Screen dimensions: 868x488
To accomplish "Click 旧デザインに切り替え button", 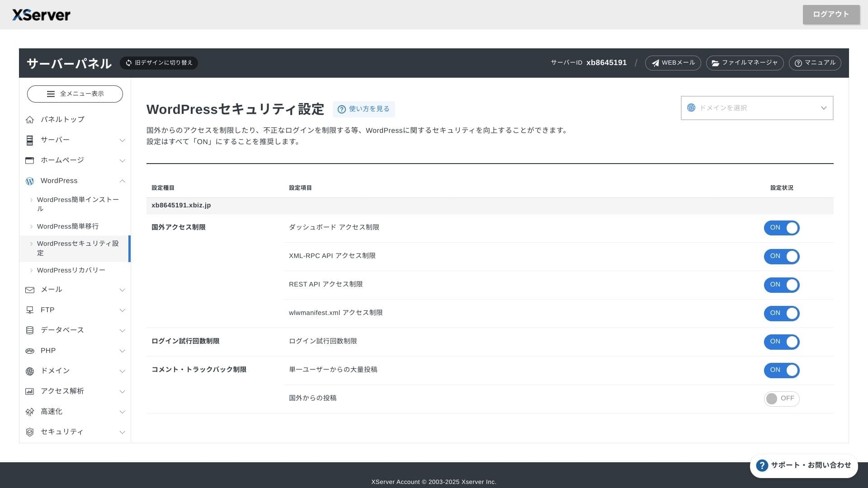I will 159,63.
